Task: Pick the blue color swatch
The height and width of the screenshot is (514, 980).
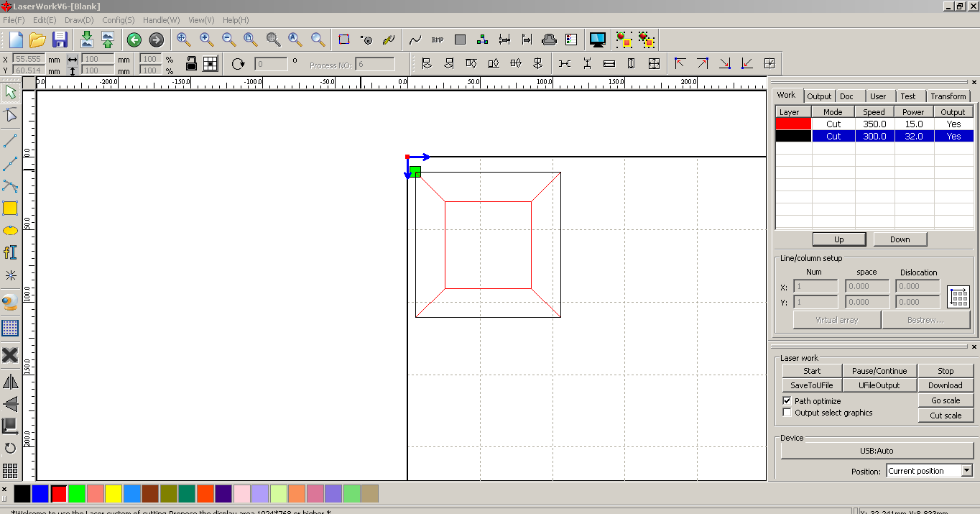Action: [40, 493]
